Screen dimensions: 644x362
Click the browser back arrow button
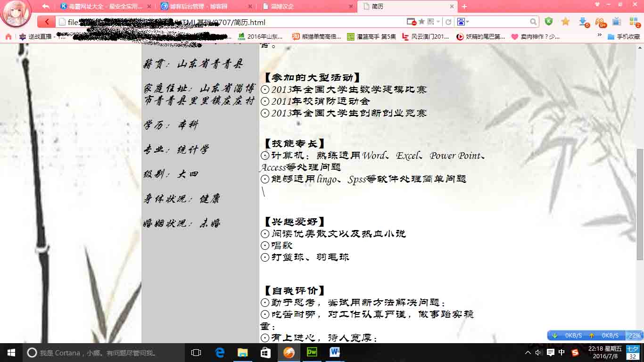click(x=46, y=22)
